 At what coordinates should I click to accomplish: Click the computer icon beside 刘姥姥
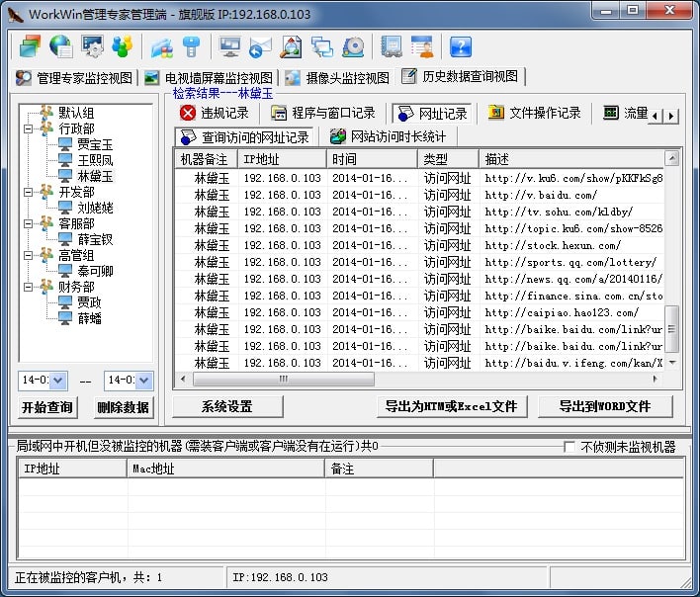point(65,208)
